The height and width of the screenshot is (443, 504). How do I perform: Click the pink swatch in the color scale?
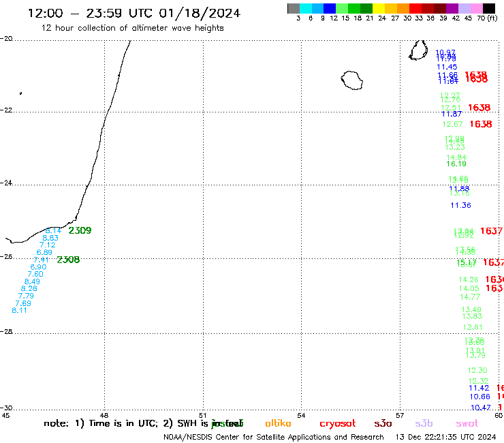click(x=476, y=8)
